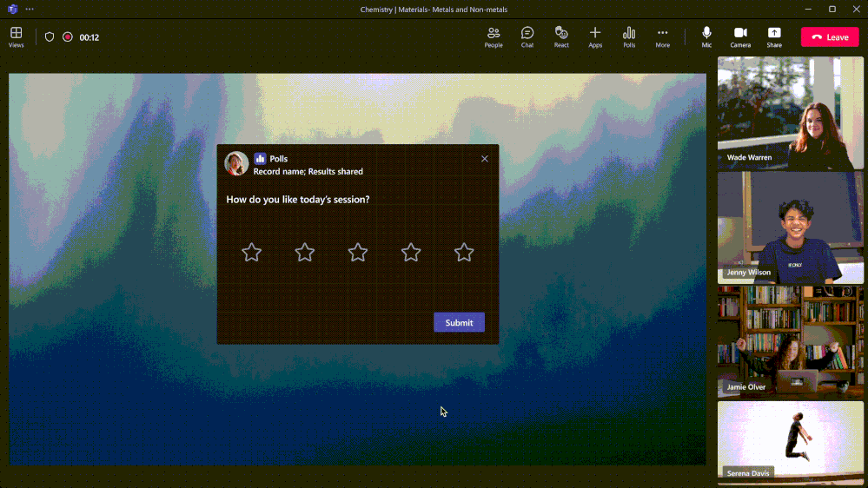Screen dimensions: 868x488
Task: Click the shield privacy icon
Action: point(50,37)
